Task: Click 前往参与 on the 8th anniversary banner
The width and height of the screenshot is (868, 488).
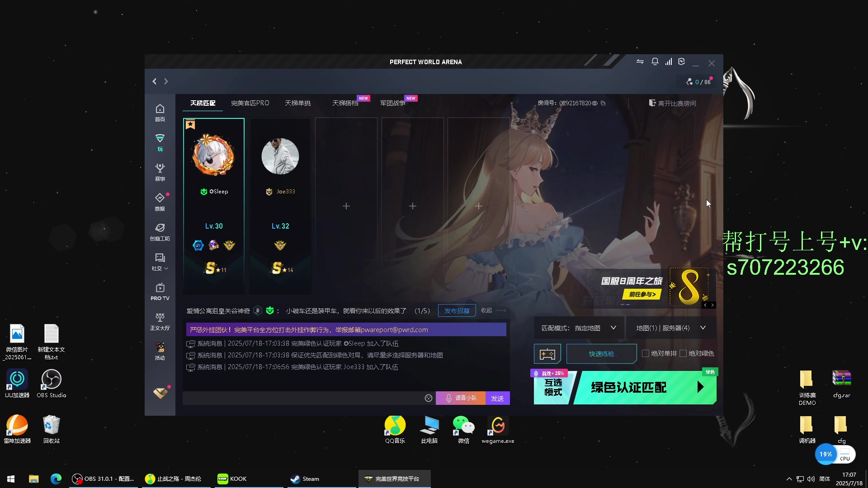Action: pos(642,295)
